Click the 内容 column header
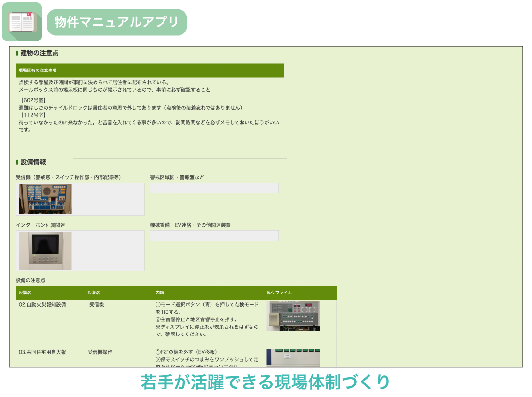The width and height of the screenshot is (532, 397). click(208, 293)
